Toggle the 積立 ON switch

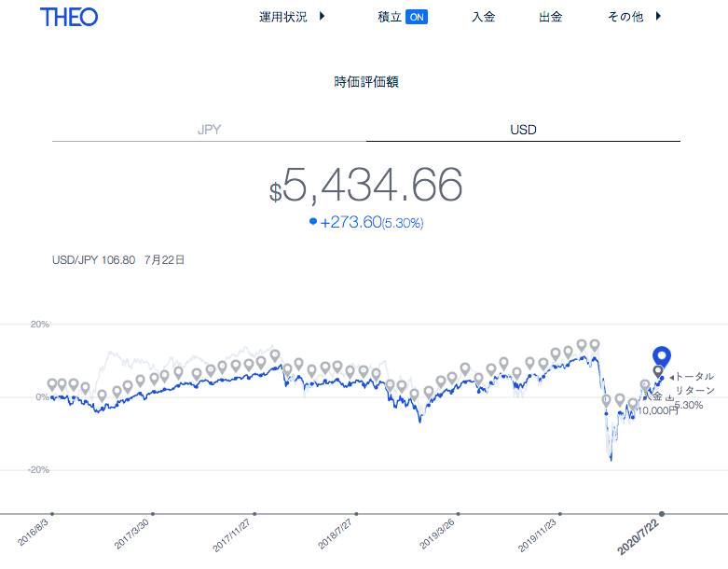click(417, 17)
